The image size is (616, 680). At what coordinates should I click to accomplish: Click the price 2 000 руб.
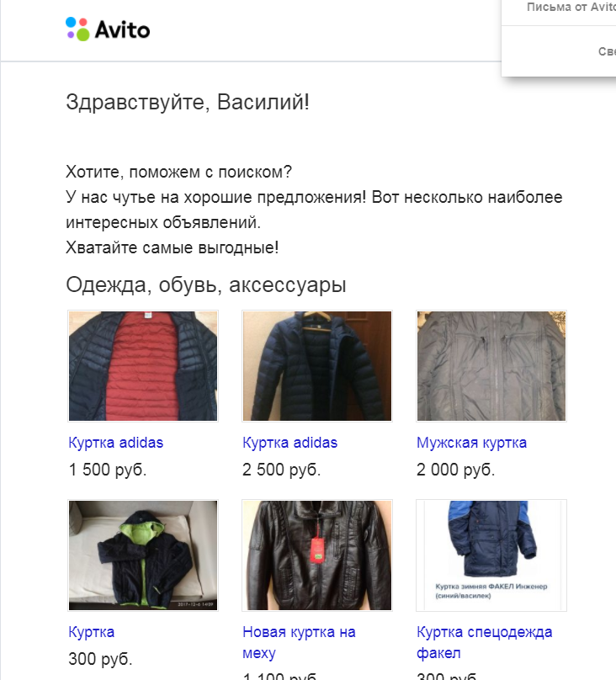tap(455, 470)
